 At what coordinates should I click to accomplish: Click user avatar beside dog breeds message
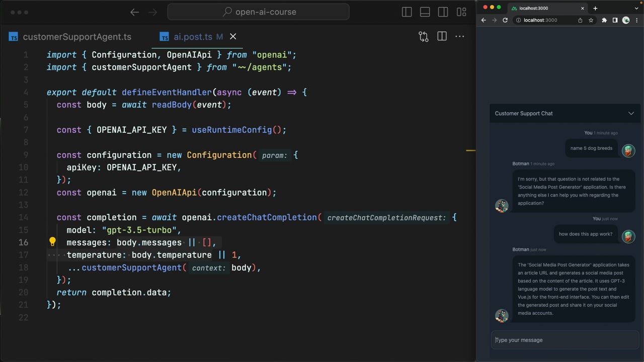628,150
